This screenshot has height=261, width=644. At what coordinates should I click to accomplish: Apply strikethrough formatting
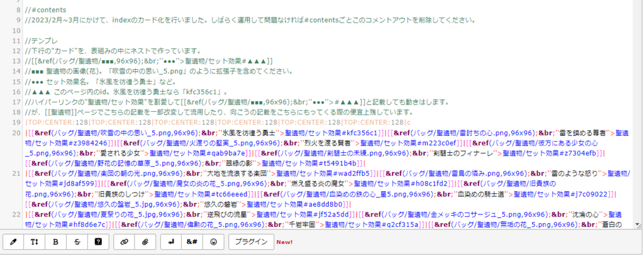(77, 242)
